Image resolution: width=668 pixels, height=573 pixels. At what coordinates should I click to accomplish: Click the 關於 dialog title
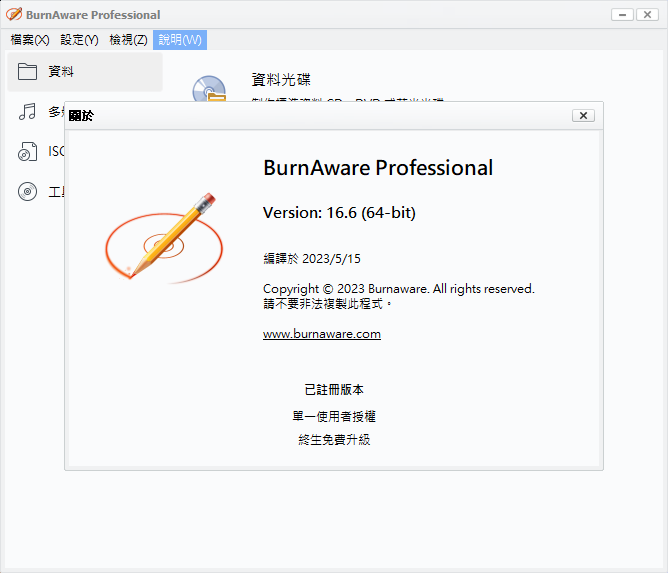(x=81, y=115)
